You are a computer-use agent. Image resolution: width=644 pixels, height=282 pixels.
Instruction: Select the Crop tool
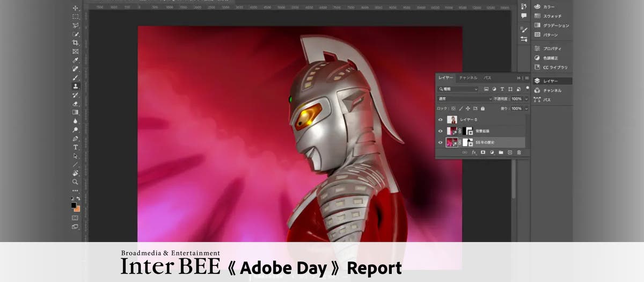tap(76, 42)
